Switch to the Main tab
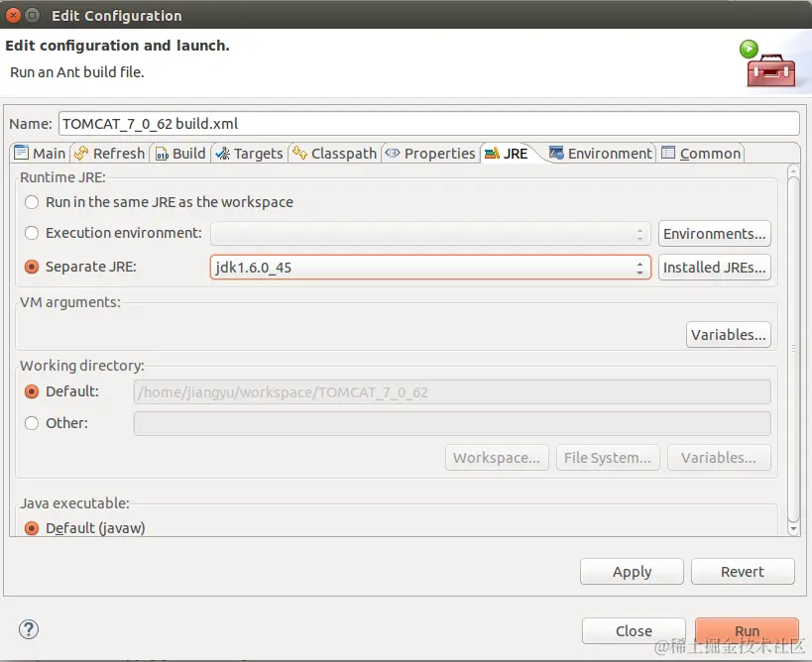This screenshot has width=812, height=662. point(41,154)
